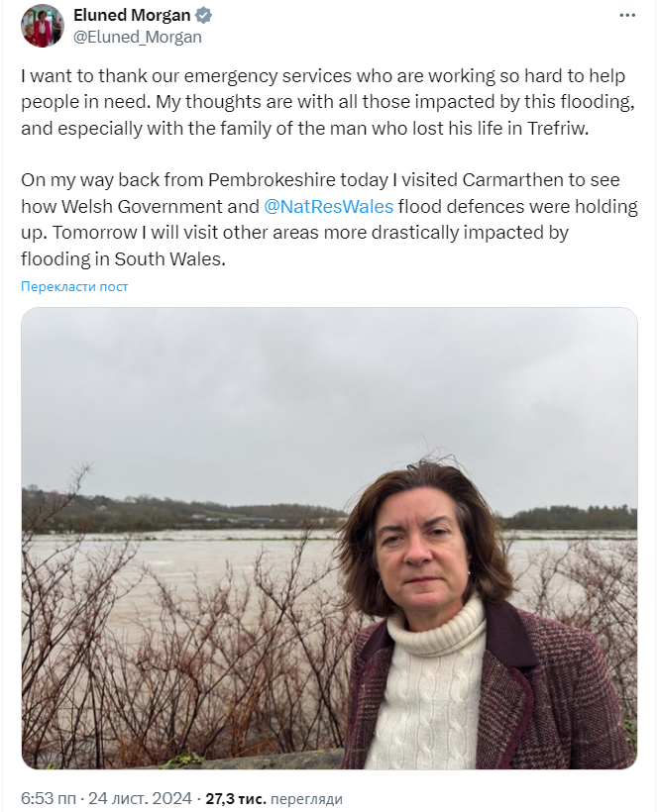Viewport: 659px width, 812px height.
Task: Follow the @NatResWales mention link
Action: click(328, 206)
